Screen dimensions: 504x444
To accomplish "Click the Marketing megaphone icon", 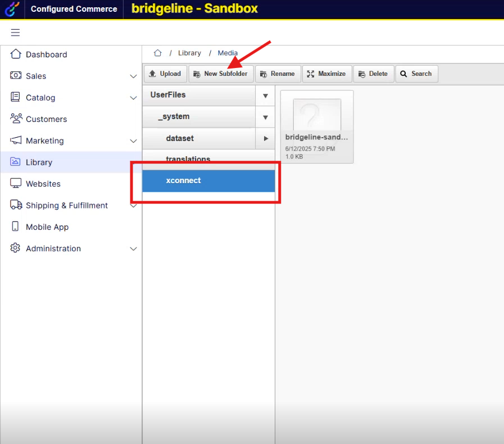I will (x=16, y=140).
